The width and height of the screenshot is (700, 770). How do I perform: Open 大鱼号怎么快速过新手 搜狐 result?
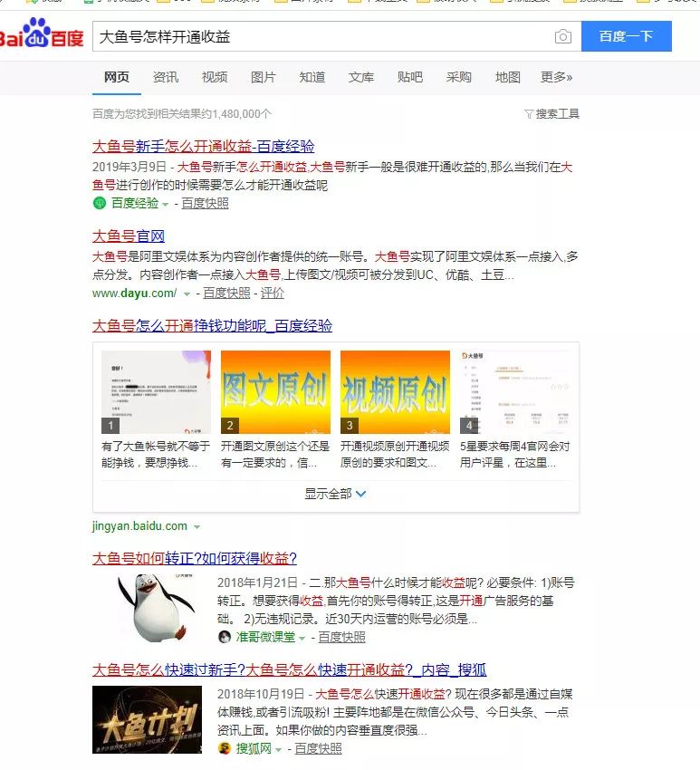click(289, 669)
